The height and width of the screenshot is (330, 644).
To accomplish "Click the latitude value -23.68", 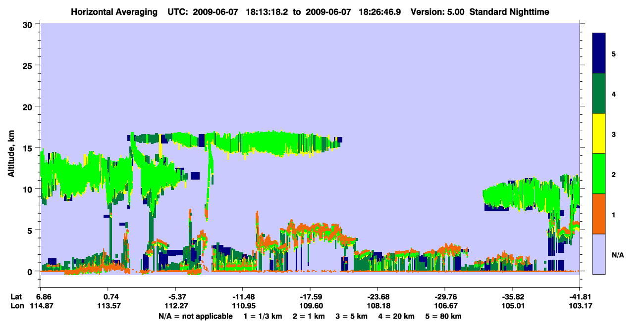I will coord(377,297).
